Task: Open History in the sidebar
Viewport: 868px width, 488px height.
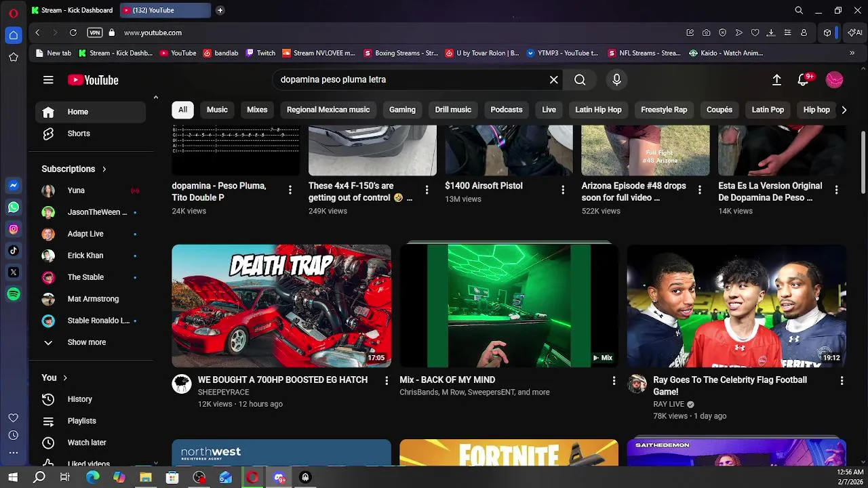Action: point(91,399)
